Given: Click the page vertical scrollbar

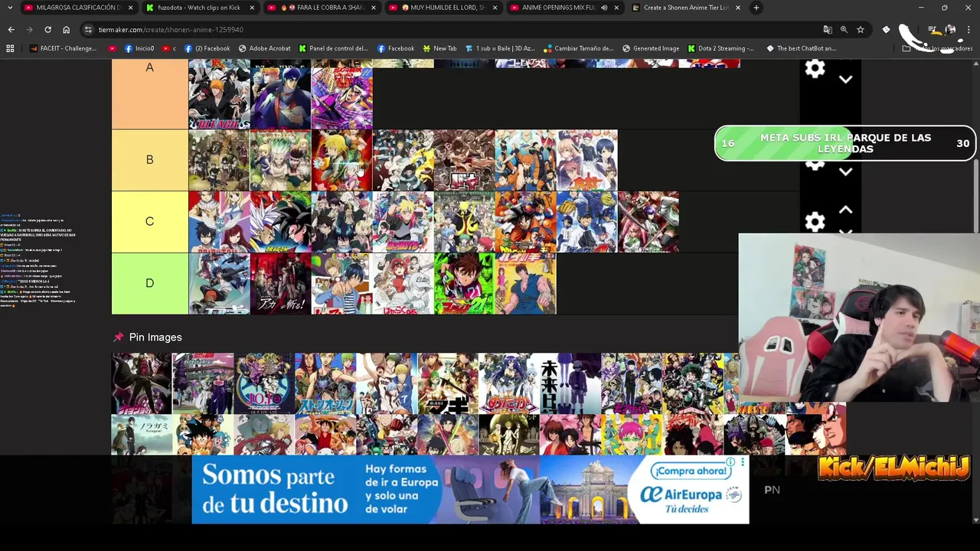Looking at the screenshot, I should (976, 196).
